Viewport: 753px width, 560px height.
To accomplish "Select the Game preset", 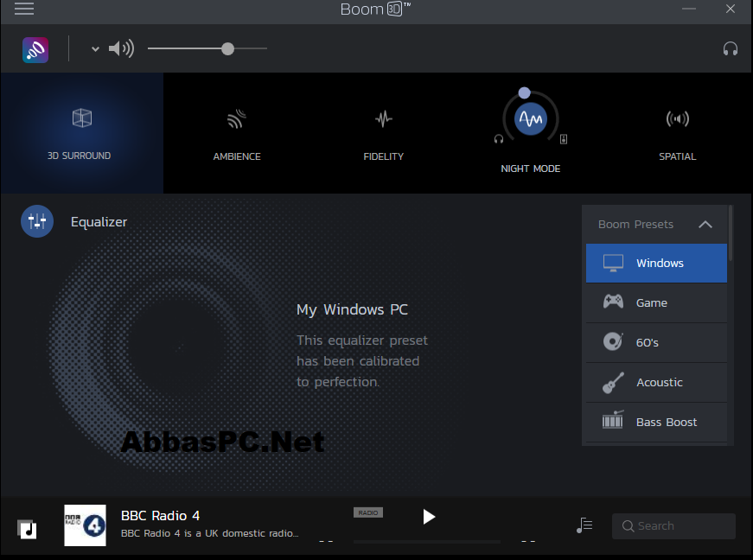I will pyautogui.click(x=656, y=302).
